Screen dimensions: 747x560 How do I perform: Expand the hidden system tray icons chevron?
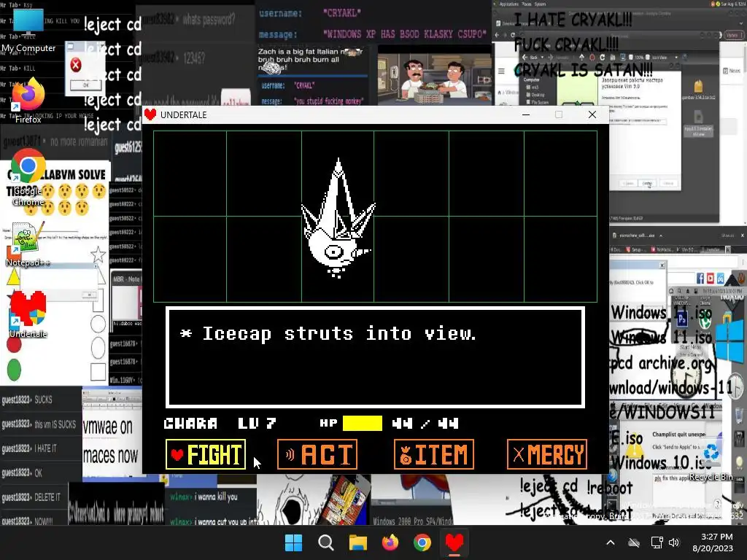[611, 542]
